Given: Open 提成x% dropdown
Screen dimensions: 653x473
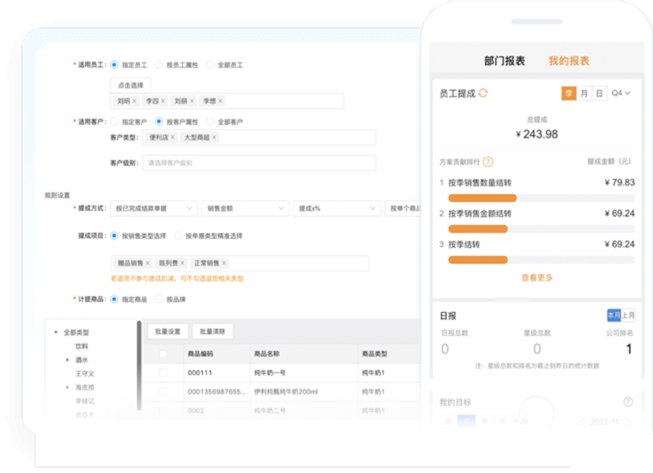Looking at the screenshot, I should pos(337,208).
